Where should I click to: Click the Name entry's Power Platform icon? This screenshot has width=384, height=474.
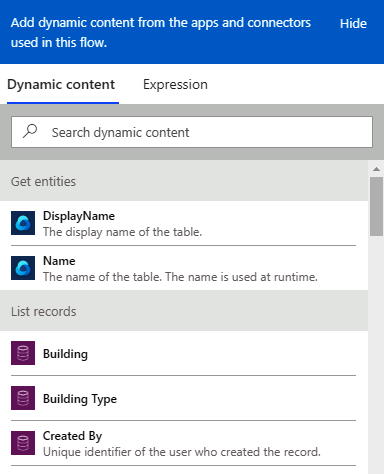pyautogui.click(x=23, y=268)
